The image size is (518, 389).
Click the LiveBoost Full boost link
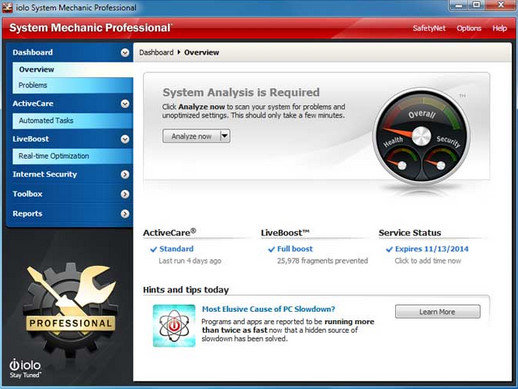[295, 249]
